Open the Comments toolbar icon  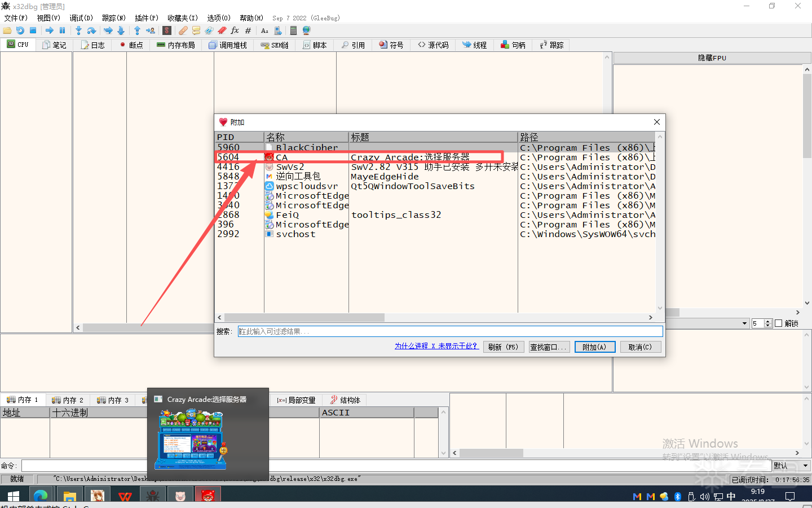pyautogui.click(x=196, y=30)
